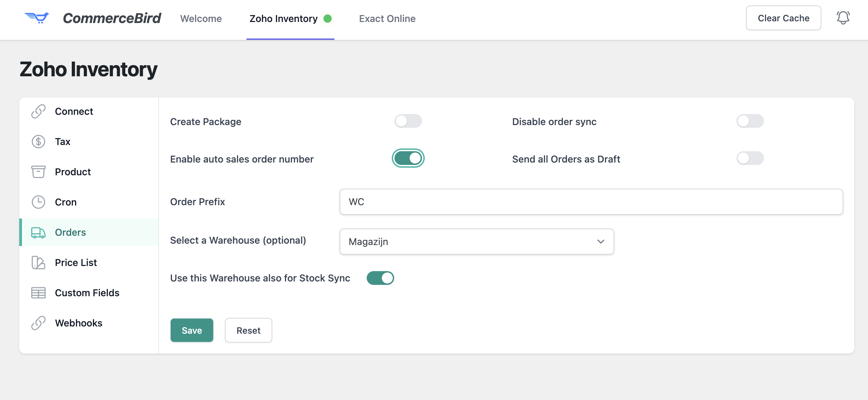Click the Send all Orders as Draft label

pyautogui.click(x=566, y=159)
